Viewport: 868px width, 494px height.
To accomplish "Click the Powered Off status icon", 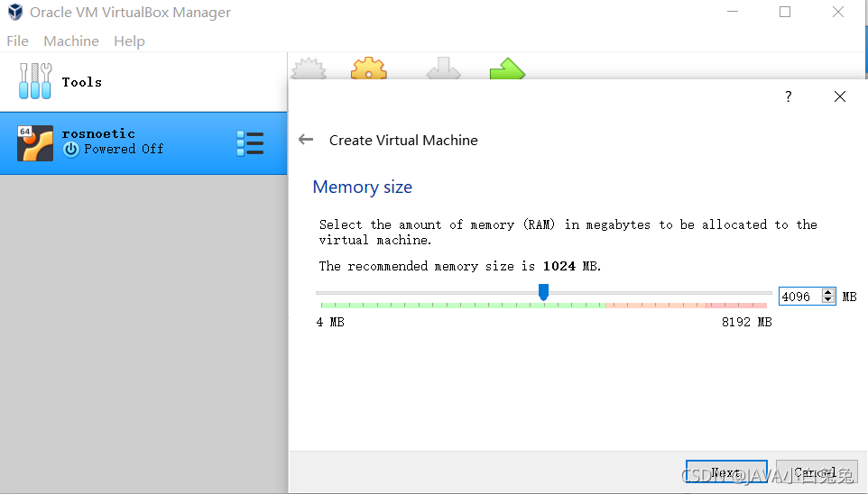I will [x=71, y=150].
